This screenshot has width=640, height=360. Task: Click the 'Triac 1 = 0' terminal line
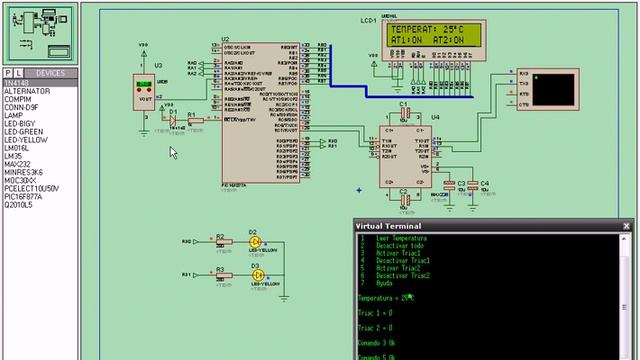375,313
